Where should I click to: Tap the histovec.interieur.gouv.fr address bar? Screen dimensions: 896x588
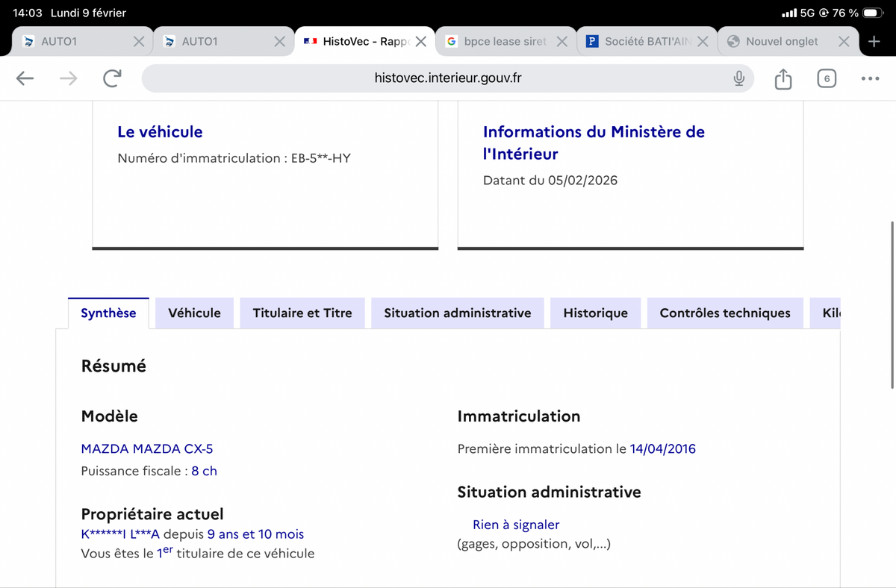click(x=448, y=78)
